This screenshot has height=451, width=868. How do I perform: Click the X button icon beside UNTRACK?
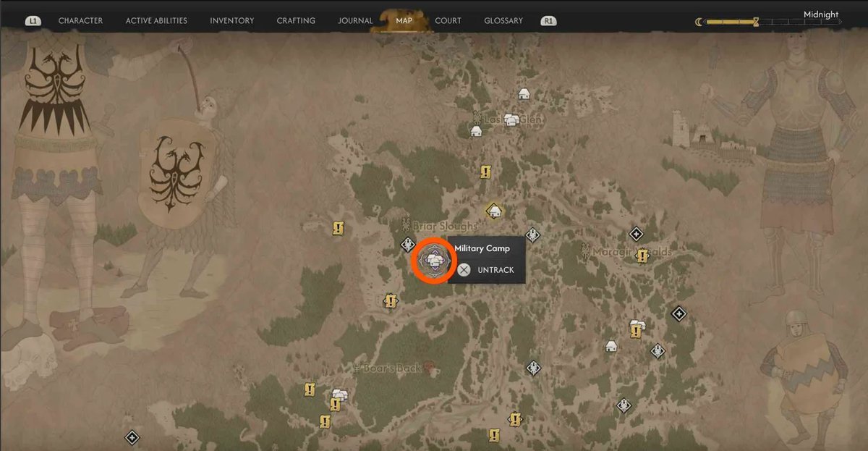click(464, 270)
